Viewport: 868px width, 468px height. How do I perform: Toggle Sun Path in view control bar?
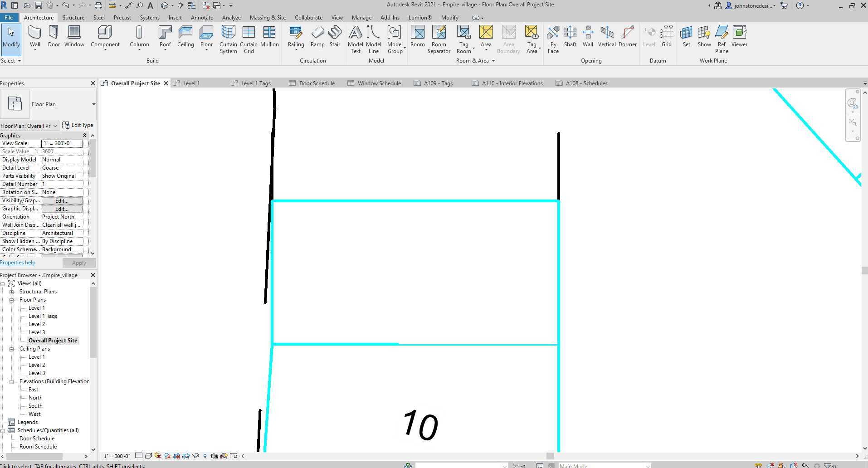click(157, 456)
